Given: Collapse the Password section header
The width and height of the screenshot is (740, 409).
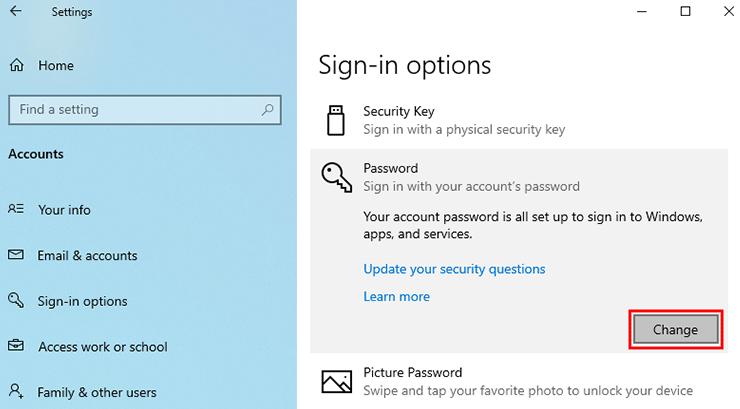Looking at the screenshot, I should click(x=519, y=177).
